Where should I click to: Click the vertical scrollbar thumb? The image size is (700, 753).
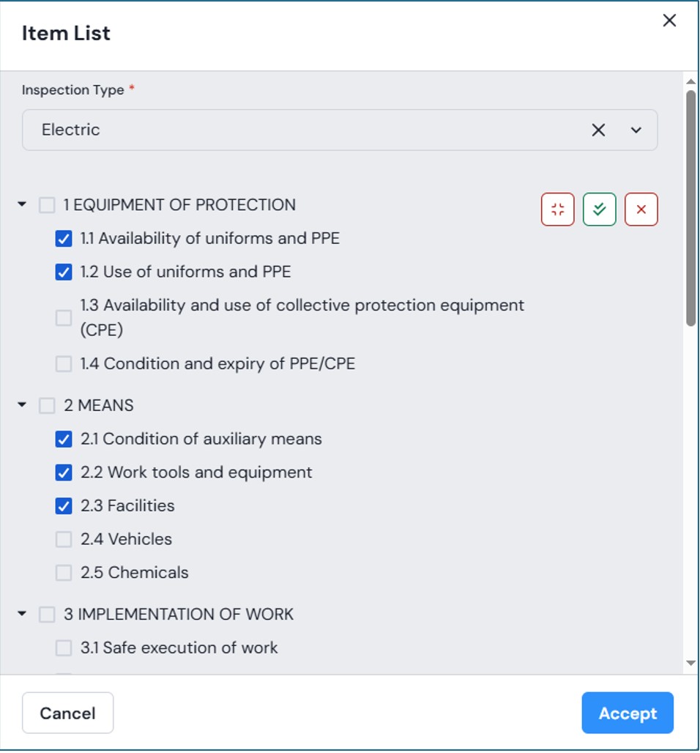pyautogui.click(x=690, y=207)
